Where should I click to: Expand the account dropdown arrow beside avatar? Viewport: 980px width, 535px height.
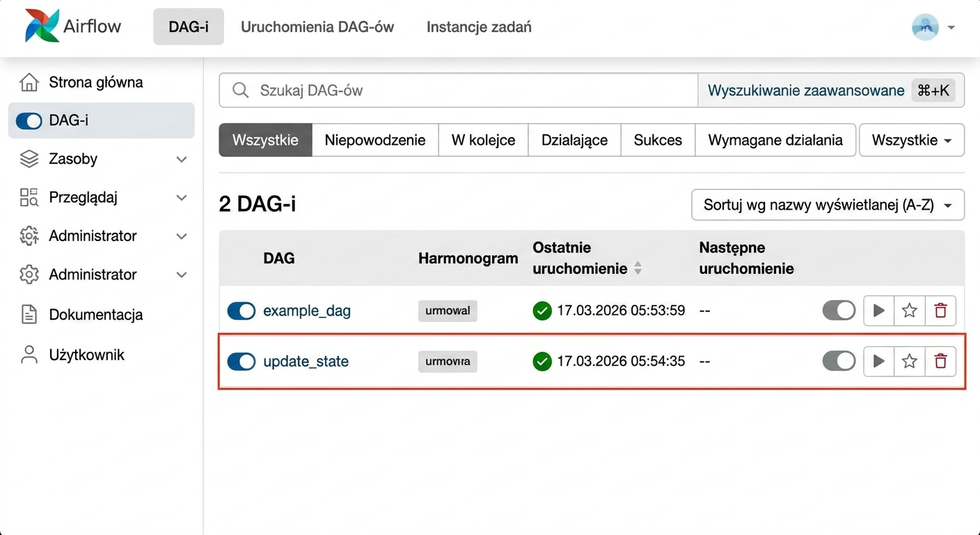[x=951, y=28]
